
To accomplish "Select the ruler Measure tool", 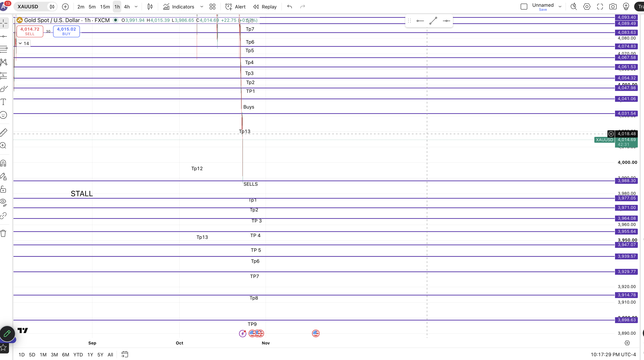I will (3, 132).
